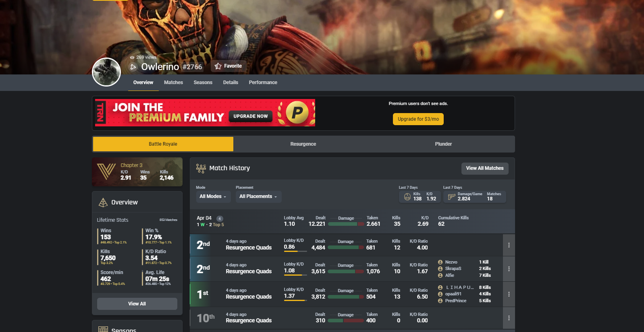Switch to the Seasons tab
Screen dimensions: 644x332
click(x=203, y=82)
